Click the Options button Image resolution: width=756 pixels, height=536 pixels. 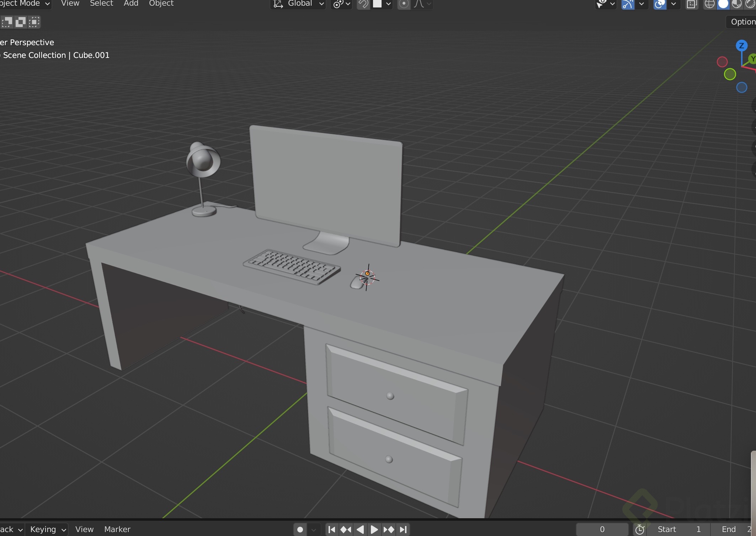[x=742, y=22]
